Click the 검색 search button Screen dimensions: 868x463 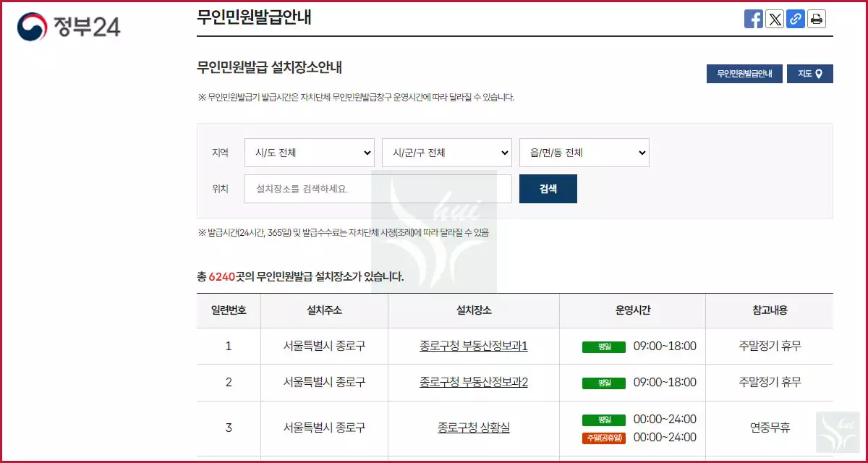click(x=548, y=188)
